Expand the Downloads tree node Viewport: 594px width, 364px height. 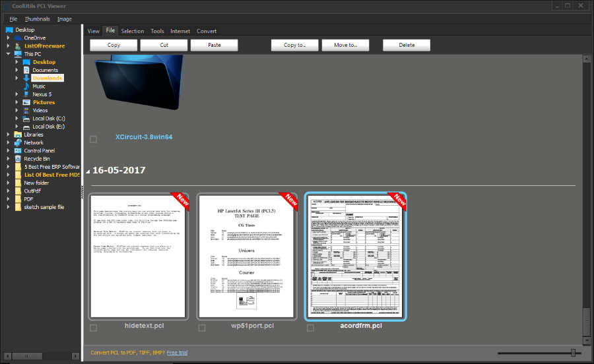(x=16, y=78)
